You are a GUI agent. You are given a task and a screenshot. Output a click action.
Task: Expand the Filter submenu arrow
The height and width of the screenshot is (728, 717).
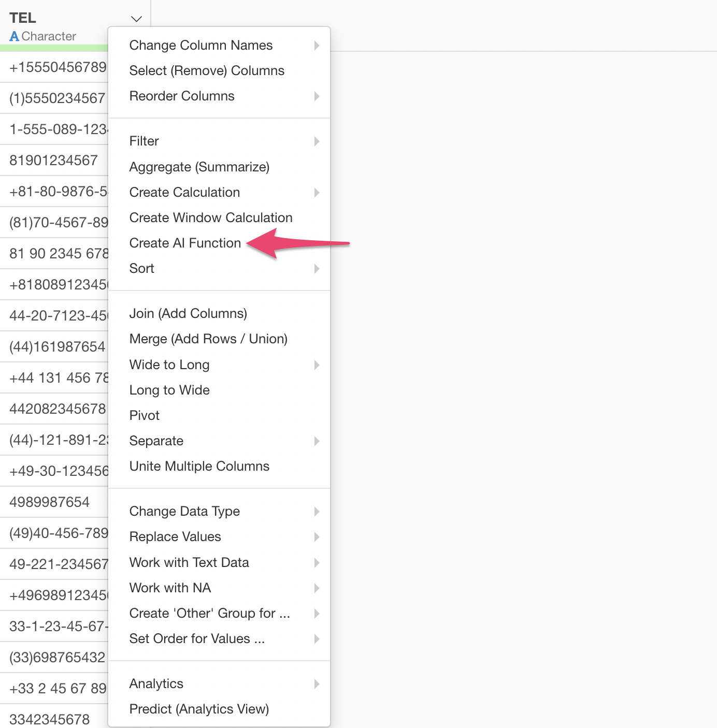click(x=317, y=141)
